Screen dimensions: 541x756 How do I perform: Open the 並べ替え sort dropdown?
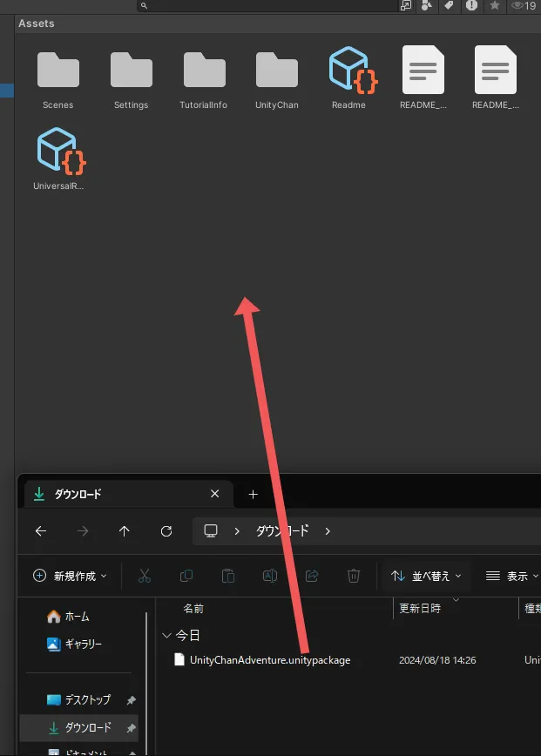pos(426,576)
